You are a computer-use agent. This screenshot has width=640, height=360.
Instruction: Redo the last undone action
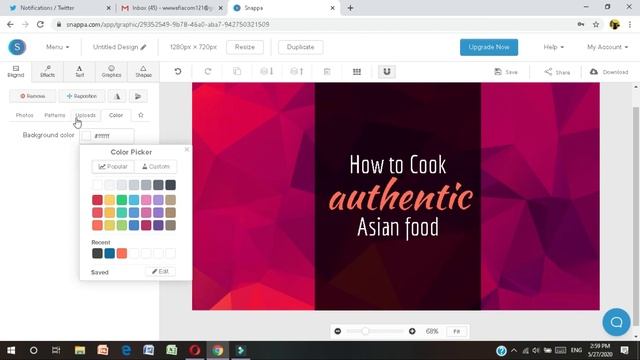tap(208, 71)
